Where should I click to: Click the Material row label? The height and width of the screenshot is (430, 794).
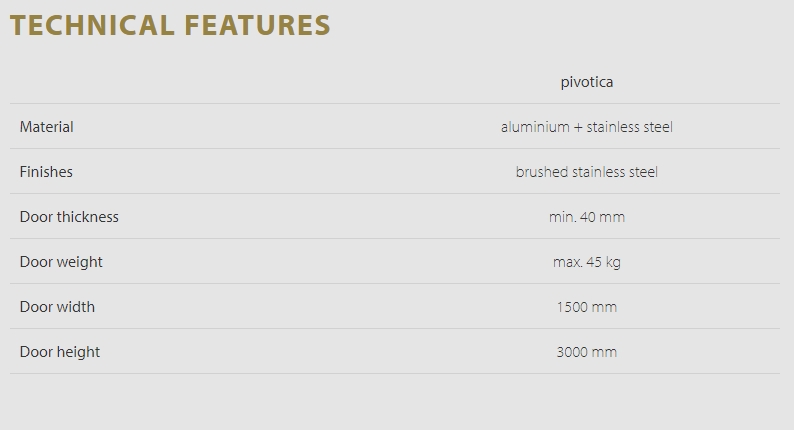pos(47,127)
